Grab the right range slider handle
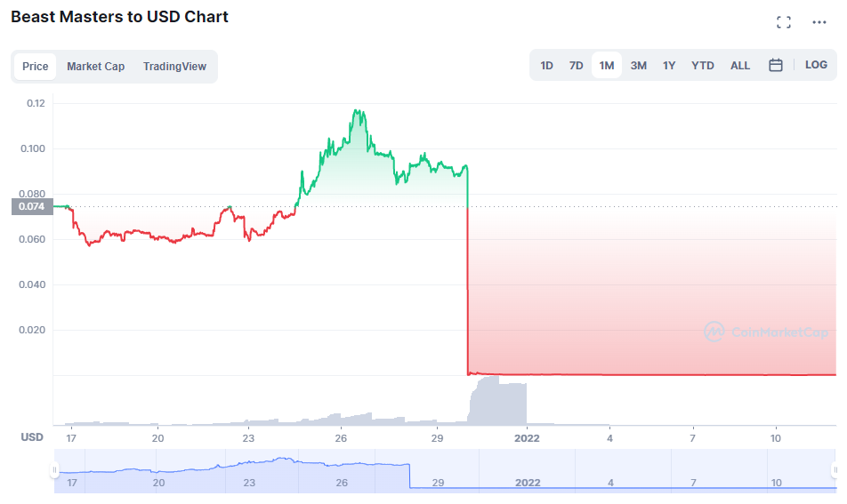Viewport: 847px width, 504px height. pos(835,470)
